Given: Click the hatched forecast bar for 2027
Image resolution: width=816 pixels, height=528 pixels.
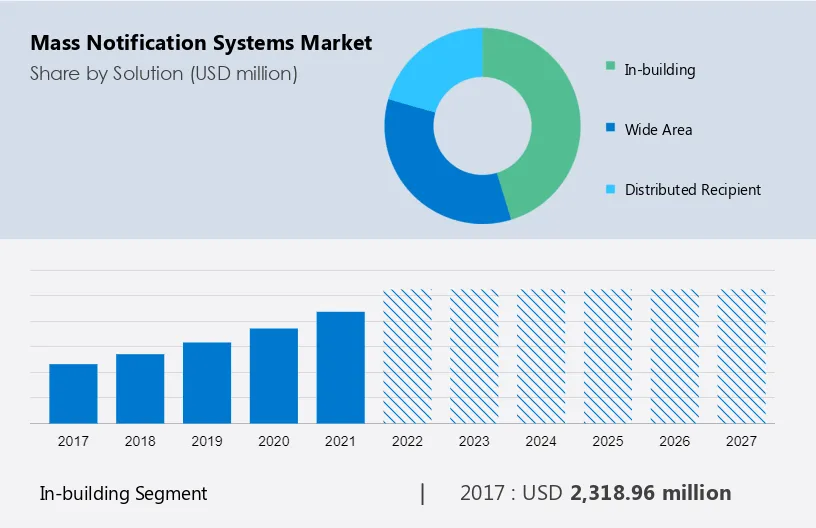Looking at the screenshot, I should pos(742,356).
